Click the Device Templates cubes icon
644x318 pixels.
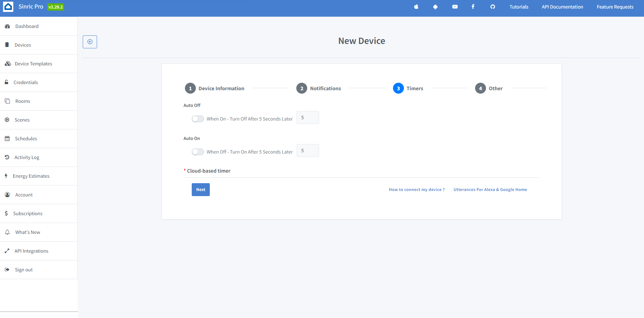point(8,64)
